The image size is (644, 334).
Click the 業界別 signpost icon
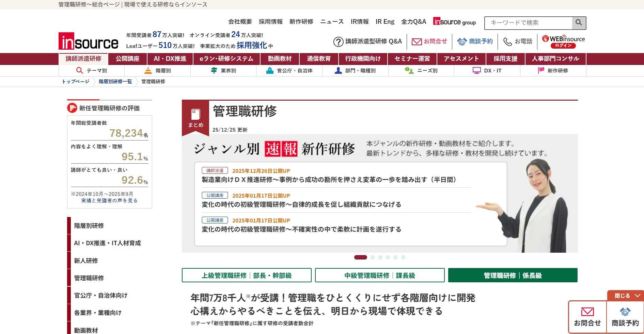click(x=214, y=70)
